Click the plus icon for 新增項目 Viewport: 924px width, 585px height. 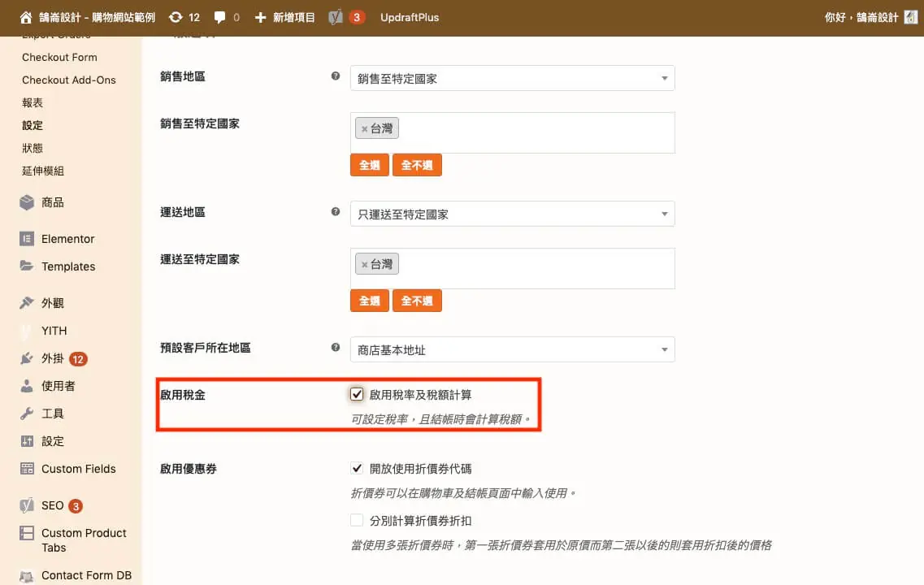click(260, 18)
